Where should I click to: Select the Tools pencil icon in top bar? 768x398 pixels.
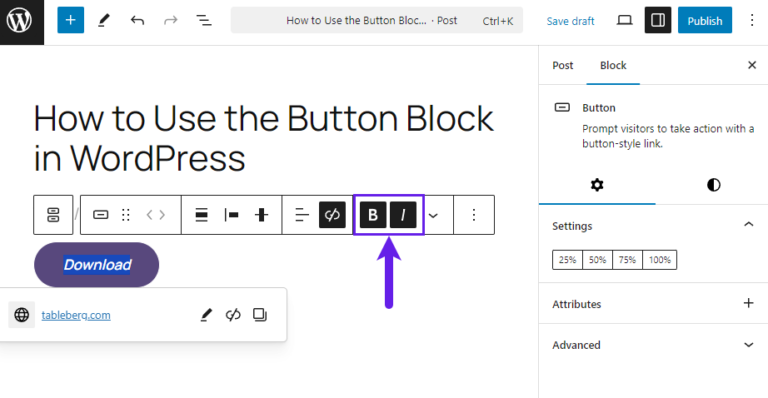(104, 20)
